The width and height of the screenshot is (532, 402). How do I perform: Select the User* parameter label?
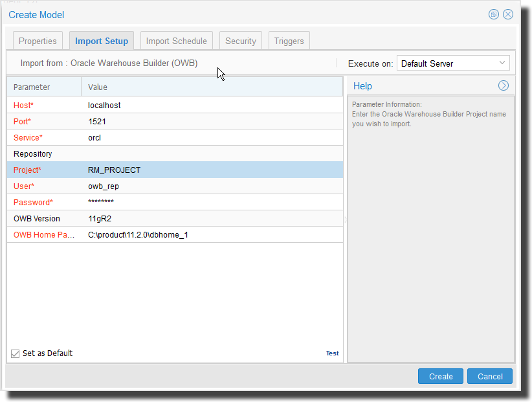24,186
